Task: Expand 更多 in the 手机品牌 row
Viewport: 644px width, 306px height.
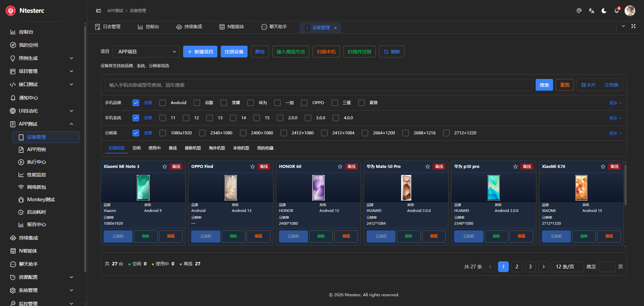Action: pyautogui.click(x=615, y=103)
